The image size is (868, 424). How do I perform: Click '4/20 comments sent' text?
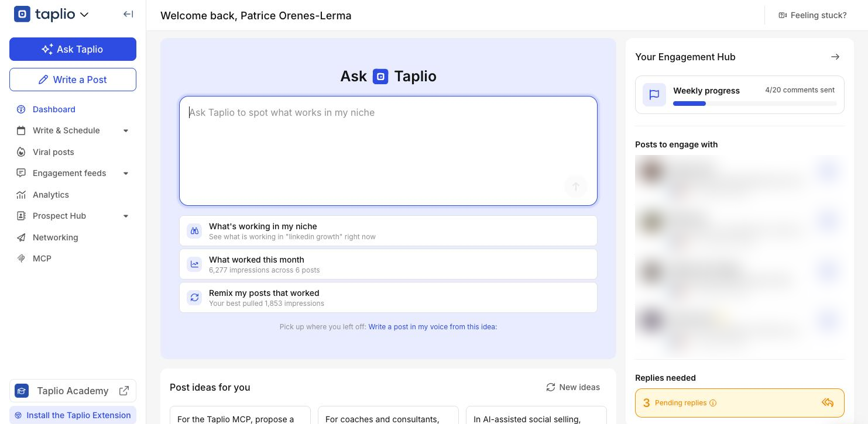800,90
